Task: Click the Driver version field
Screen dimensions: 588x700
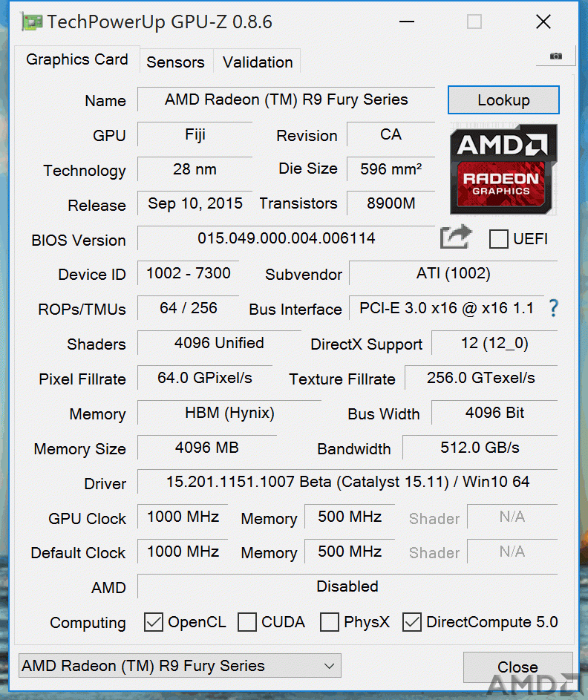Action: point(347,482)
